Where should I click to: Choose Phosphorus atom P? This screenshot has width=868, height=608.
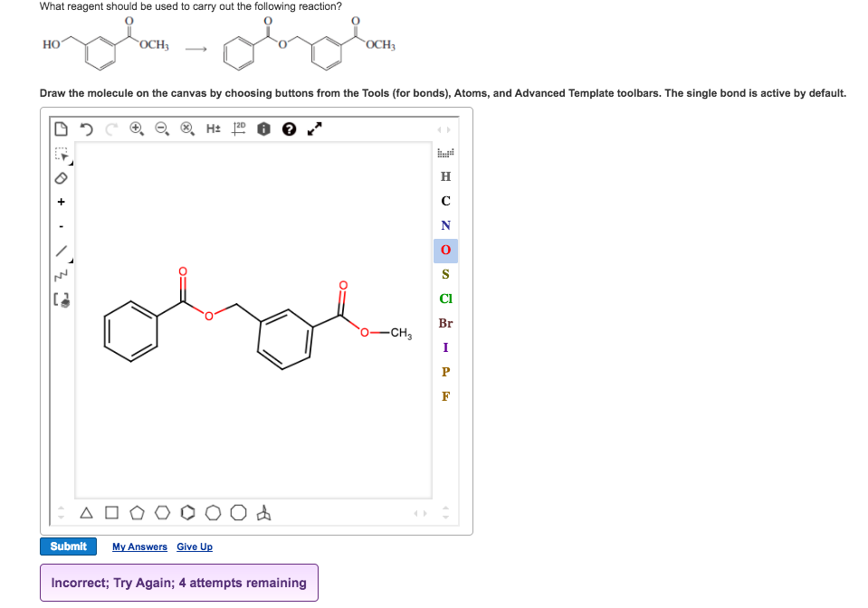[x=445, y=372]
